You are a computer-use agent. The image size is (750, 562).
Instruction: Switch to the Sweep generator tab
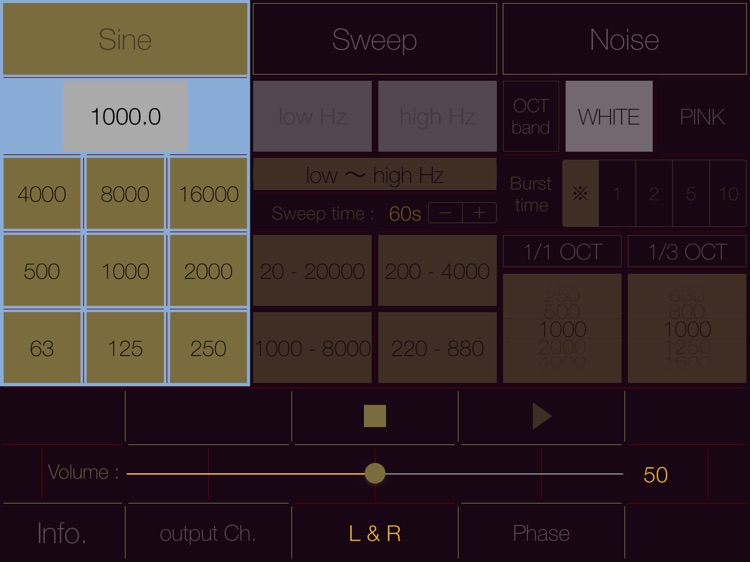(374, 39)
